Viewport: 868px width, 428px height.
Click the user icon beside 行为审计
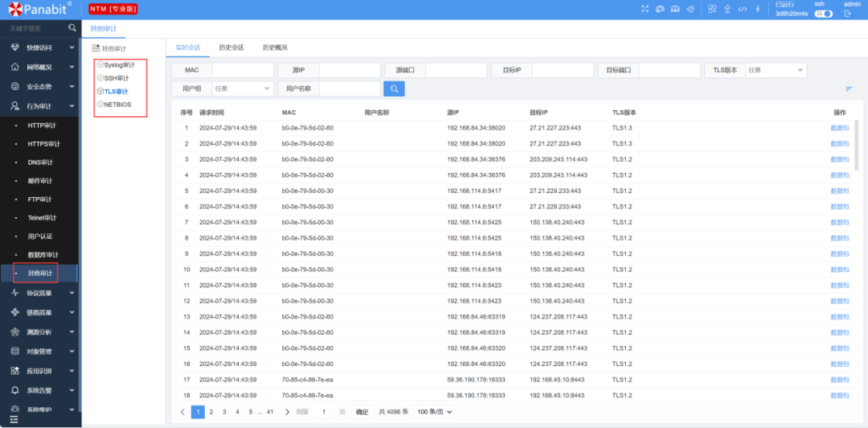(x=15, y=106)
